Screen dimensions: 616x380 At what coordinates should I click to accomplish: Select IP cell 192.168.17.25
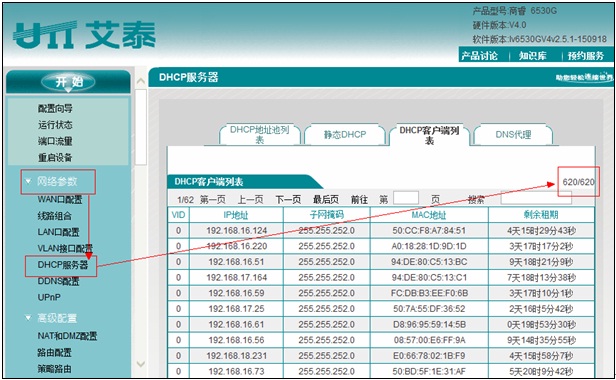click(x=236, y=309)
